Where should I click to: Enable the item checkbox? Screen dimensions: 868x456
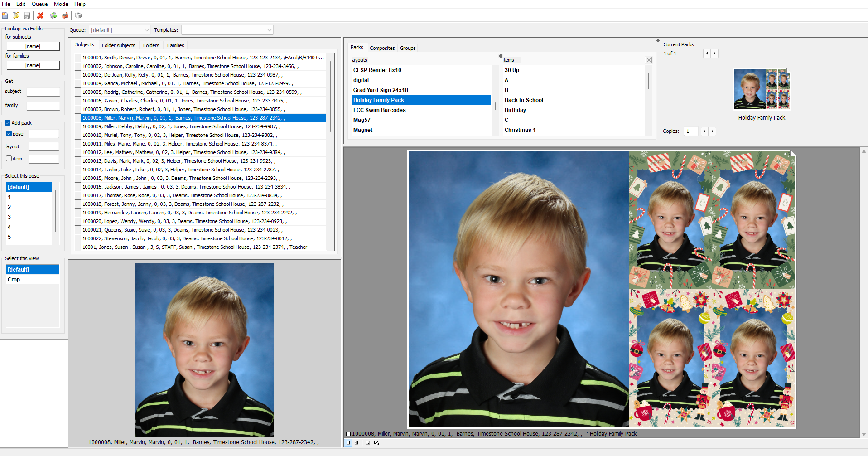click(9, 158)
